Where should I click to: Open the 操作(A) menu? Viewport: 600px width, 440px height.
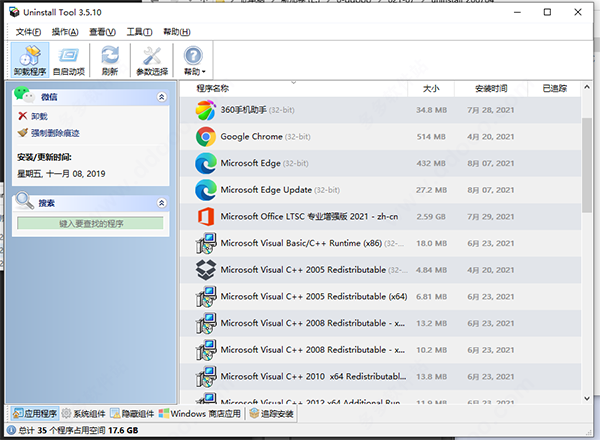click(65, 32)
